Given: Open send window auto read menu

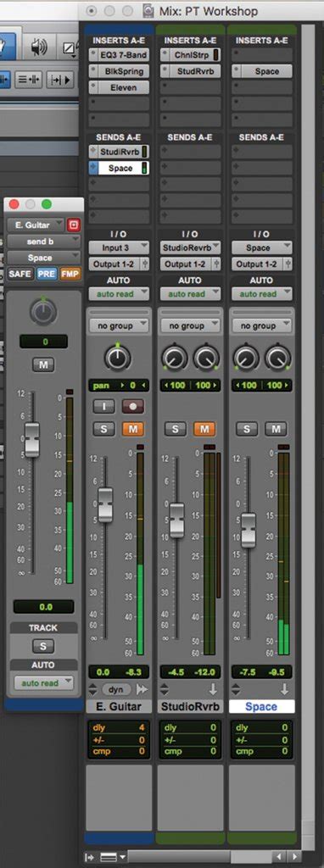Looking at the screenshot, I should pos(44,683).
